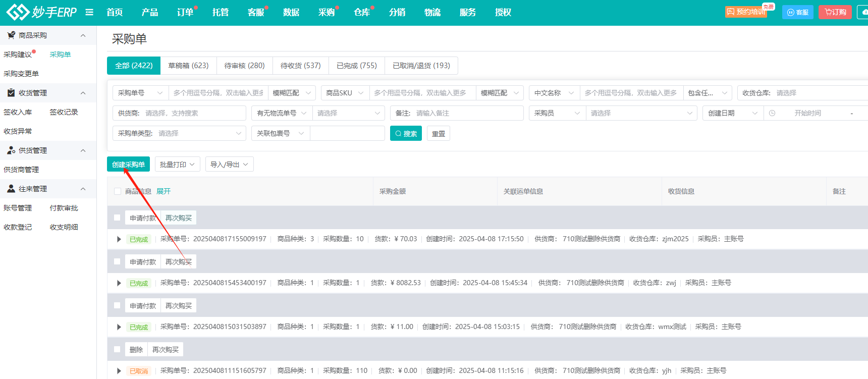Open 付款审批 in the sidebar
The height and width of the screenshot is (379, 868).
point(64,208)
